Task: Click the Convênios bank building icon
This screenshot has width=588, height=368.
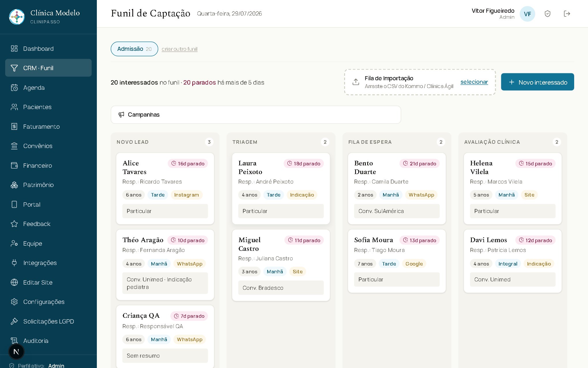Action: click(14, 146)
